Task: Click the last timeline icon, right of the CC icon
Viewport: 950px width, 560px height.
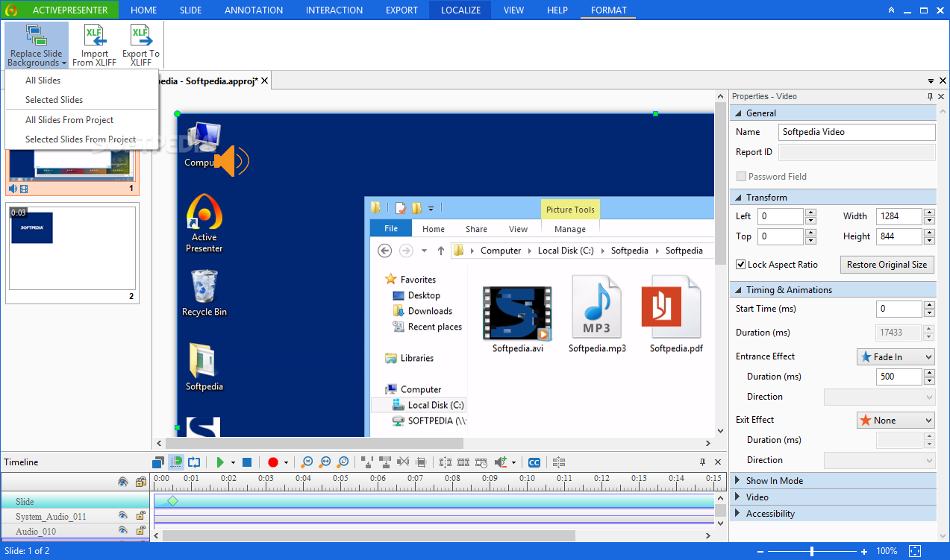Action: 559,462
